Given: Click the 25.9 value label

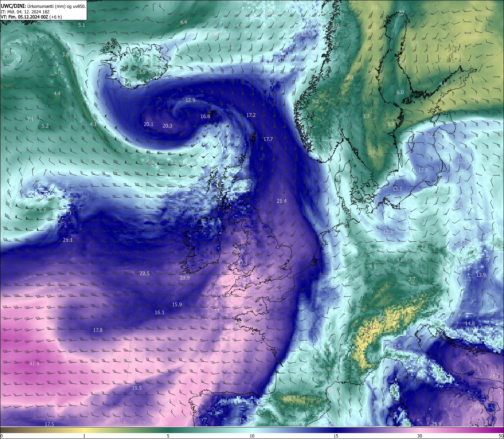Looking at the screenshot, I should (x=436, y=424).
